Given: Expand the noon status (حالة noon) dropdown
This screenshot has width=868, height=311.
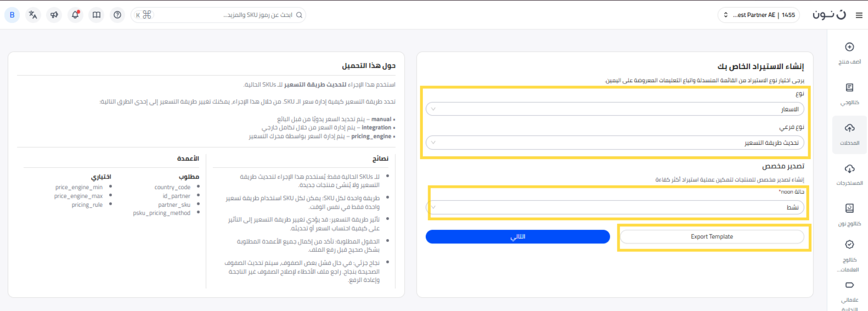Looking at the screenshot, I should click(x=614, y=207).
